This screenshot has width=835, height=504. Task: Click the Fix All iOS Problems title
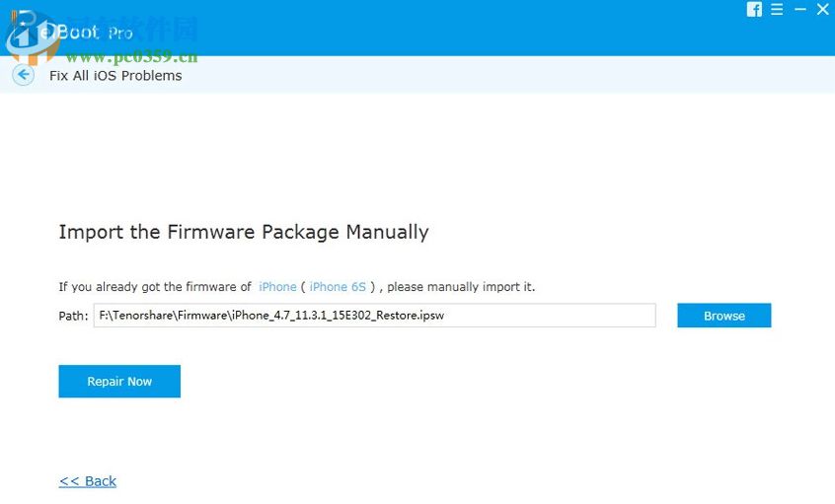(x=115, y=76)
